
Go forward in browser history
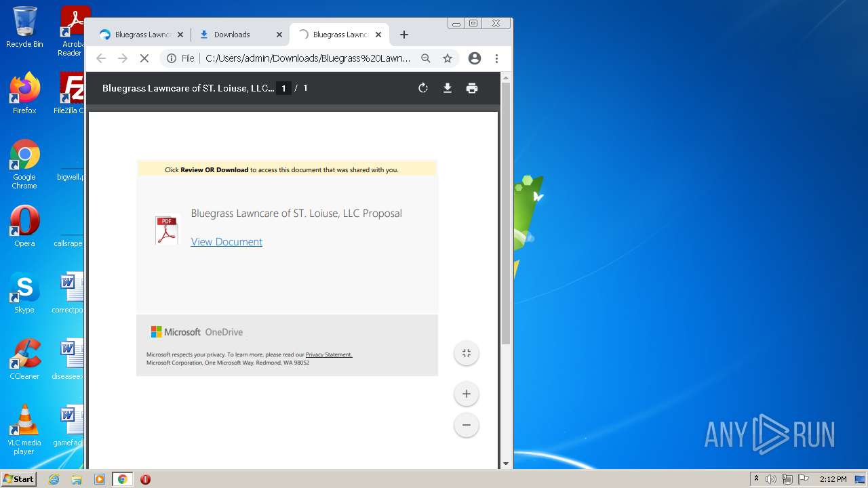coord(123,58)
